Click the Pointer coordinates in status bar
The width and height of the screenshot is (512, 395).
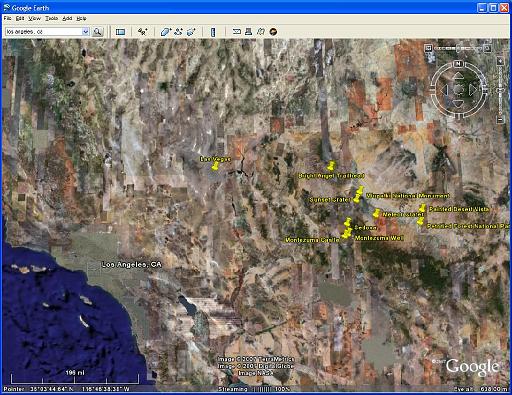(66, 389)
